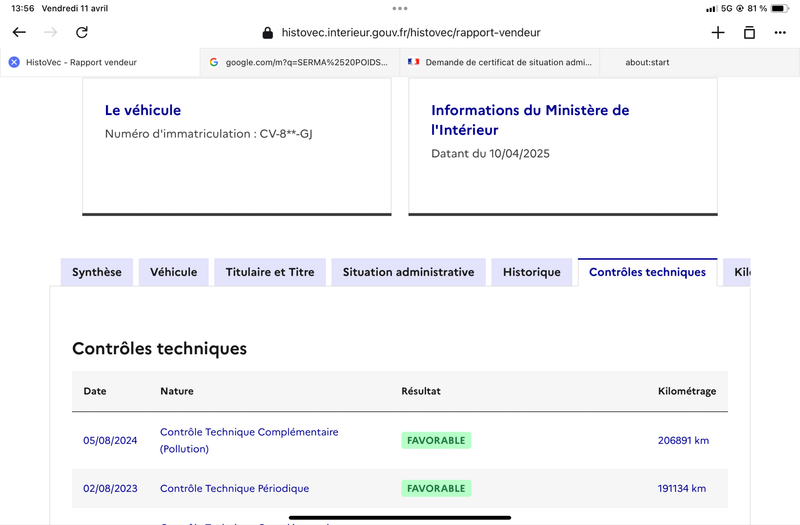
Task: Tap the cellular signal bars icon
Action: [x=711, y=9]
